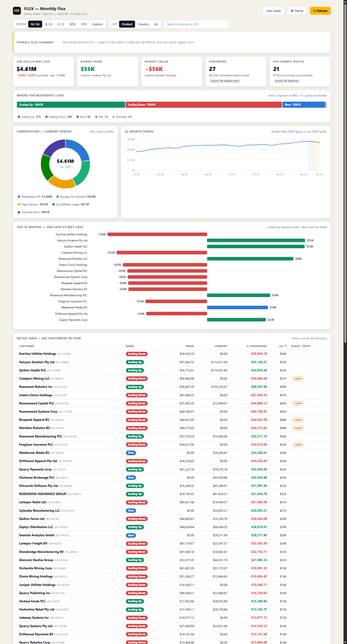Open Larkspur Retail Ltd row
This screenshot has height=644, width=347.
[x=172, y=502]
